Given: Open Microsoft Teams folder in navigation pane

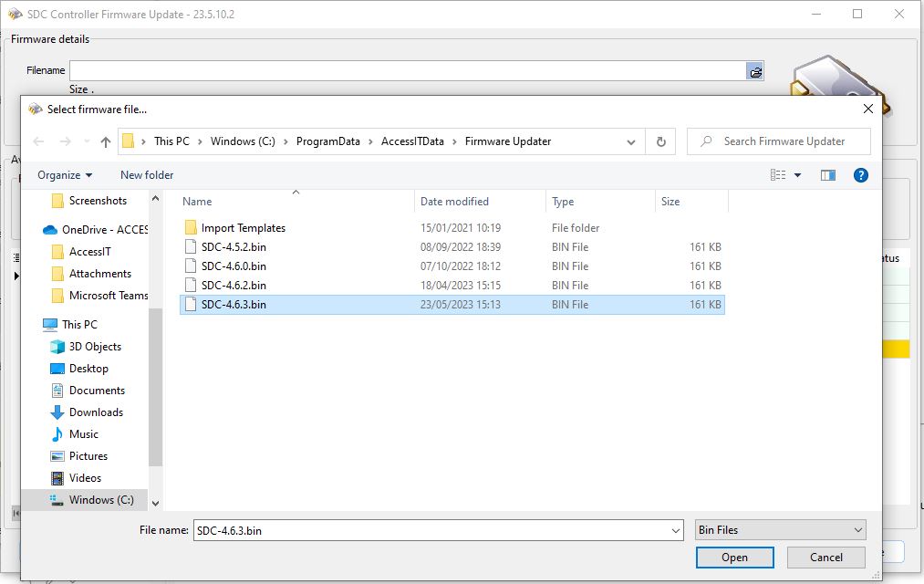Looking at the screenshot, I should [109, 296].
